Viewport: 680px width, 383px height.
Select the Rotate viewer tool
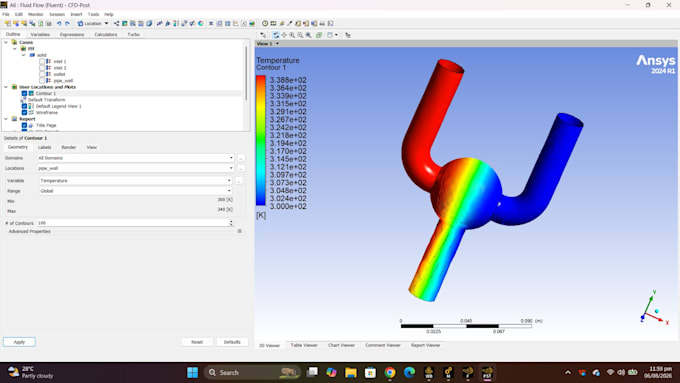click(276, 35)
